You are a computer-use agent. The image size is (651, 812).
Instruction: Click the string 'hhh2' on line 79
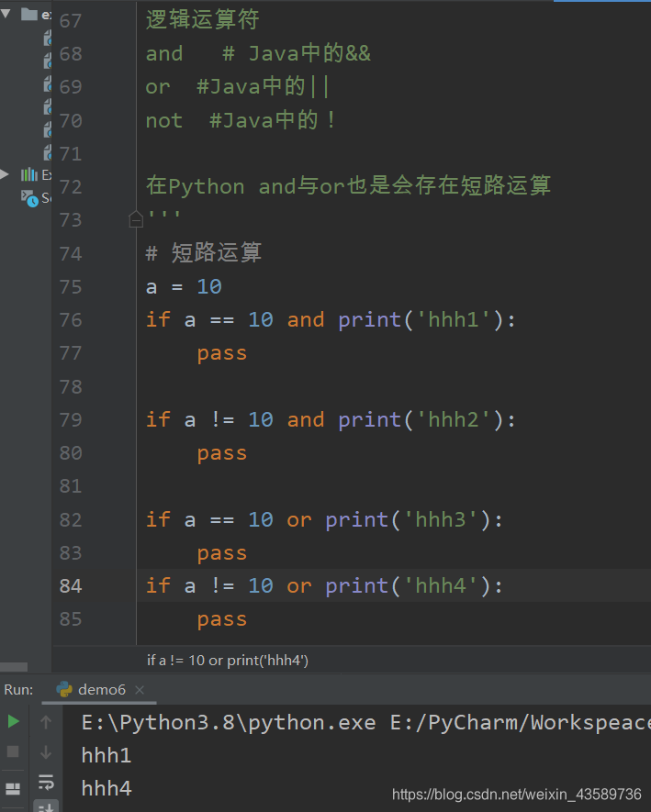tap(453, 419)
